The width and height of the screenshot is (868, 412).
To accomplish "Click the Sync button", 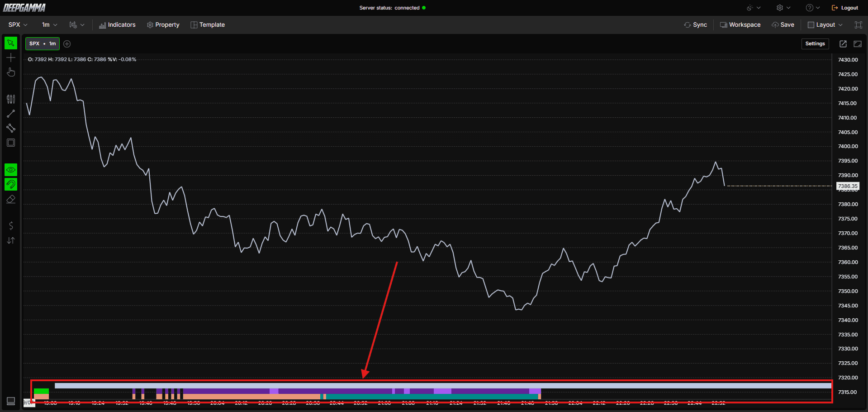I will [x=696, y=25].
